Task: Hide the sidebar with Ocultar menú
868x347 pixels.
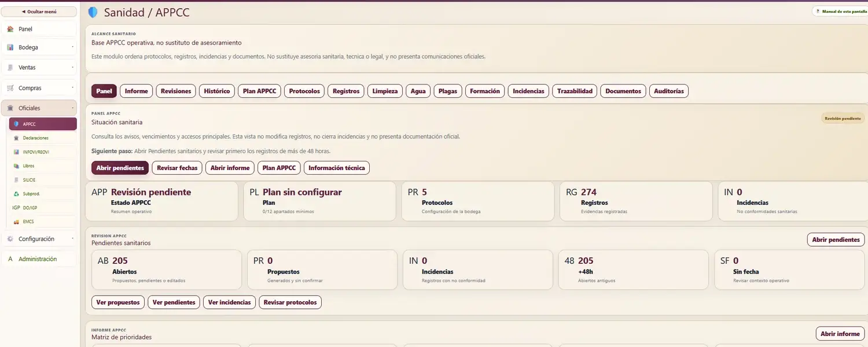Action: click(x=39, y=12)
